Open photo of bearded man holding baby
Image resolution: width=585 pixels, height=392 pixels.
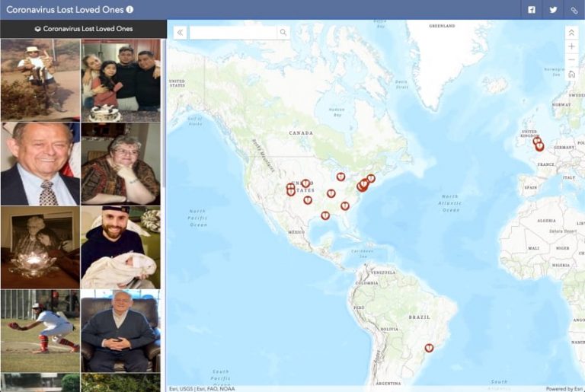click(120, 247)
